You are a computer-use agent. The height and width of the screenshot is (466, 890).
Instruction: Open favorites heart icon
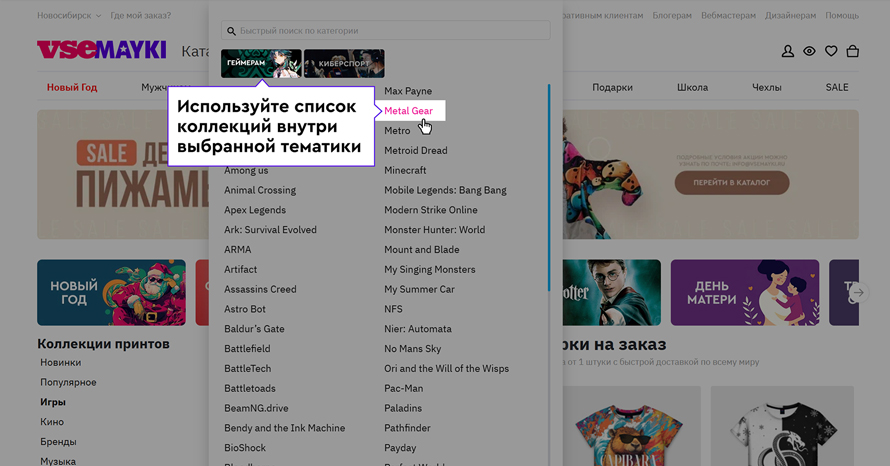[831, 51]
